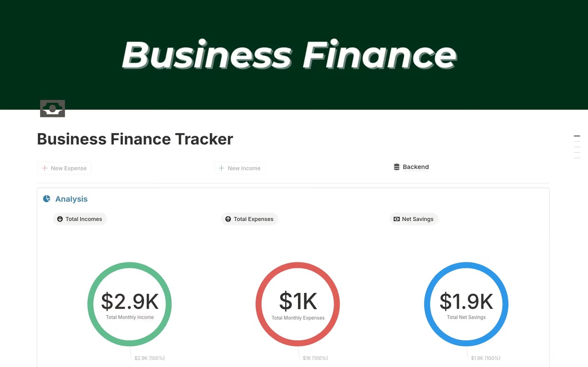The height and width of the screenshot is (367, 588).
Task: Click the up-arrow icon in Total Expenses
Action: pyautogui.click(x=228, y=219)
